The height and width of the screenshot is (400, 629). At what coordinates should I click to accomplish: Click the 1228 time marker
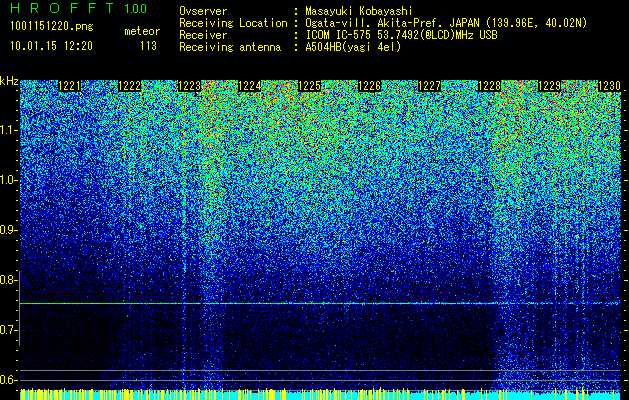[490, 86]
